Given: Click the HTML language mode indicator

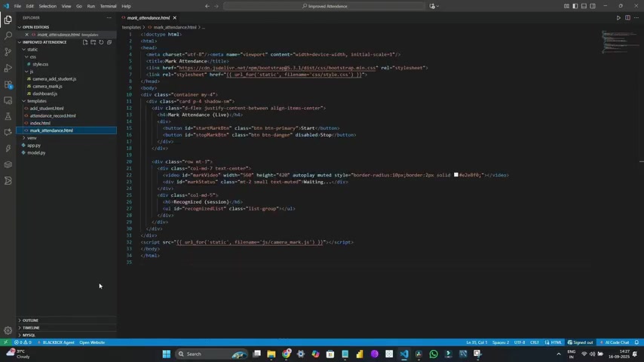Looking at the screenshot, I should [555, 342].
